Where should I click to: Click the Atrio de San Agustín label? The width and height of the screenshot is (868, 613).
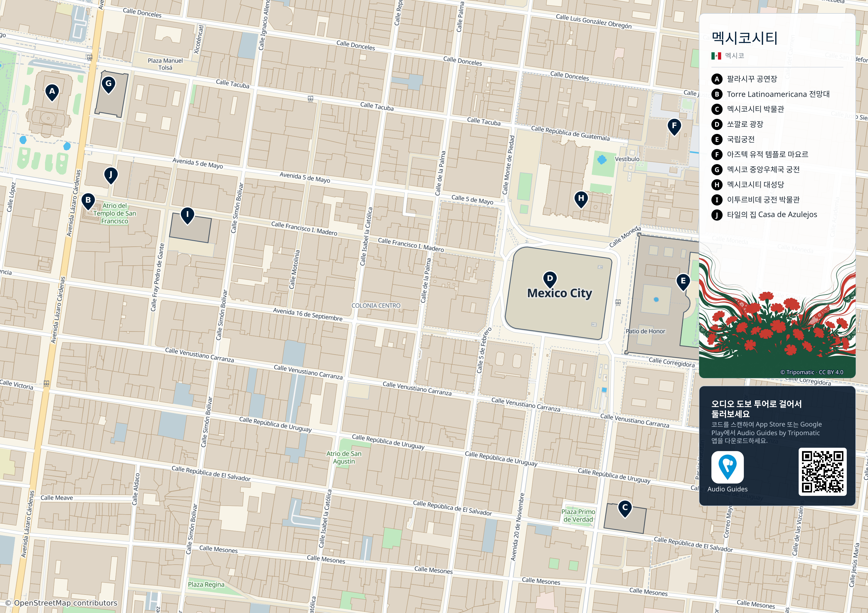point(344,458)
